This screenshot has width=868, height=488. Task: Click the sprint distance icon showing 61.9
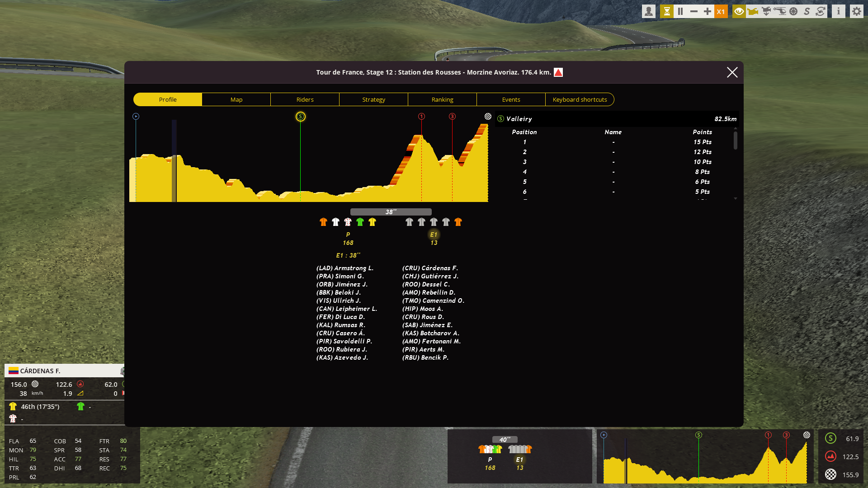[830, 438]
